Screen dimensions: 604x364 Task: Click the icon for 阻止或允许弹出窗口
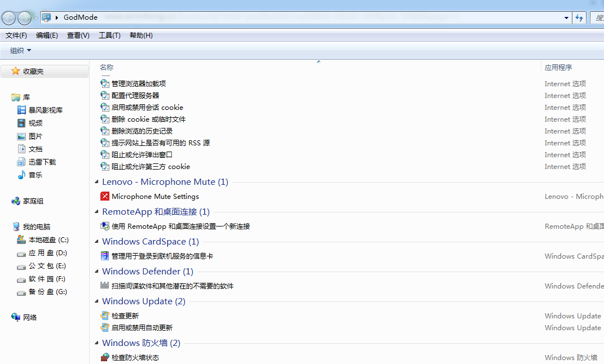pos(105,155)
